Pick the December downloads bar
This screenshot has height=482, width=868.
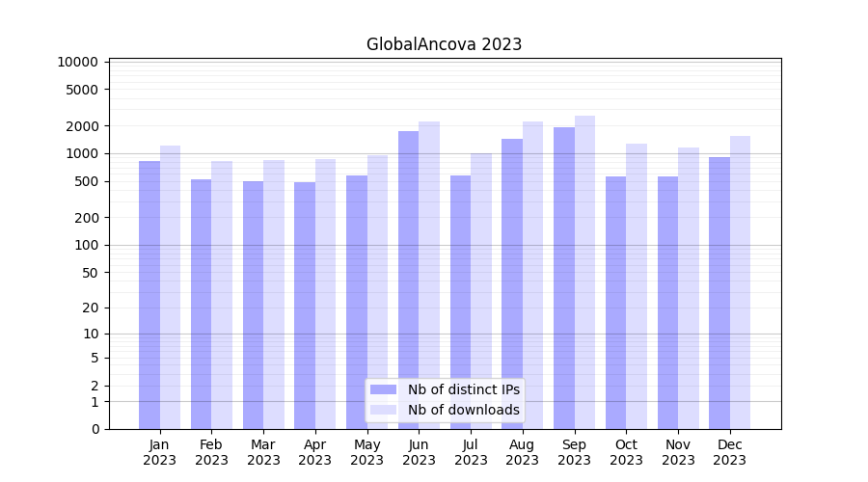click(x=740, y=281)
